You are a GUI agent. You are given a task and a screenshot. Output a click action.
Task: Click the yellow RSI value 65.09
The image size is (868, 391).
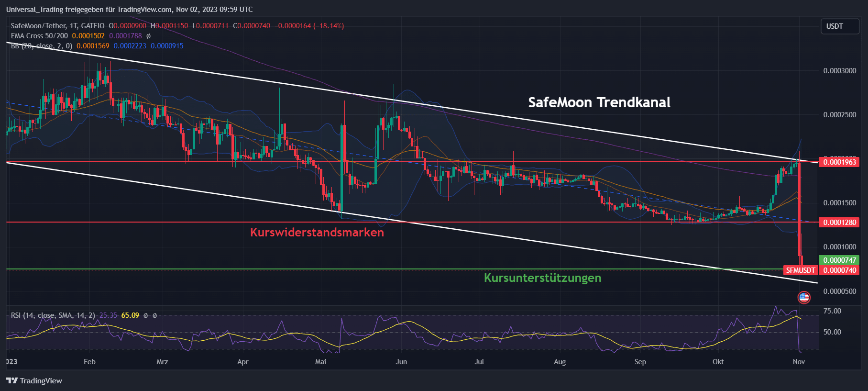(130, 315)
